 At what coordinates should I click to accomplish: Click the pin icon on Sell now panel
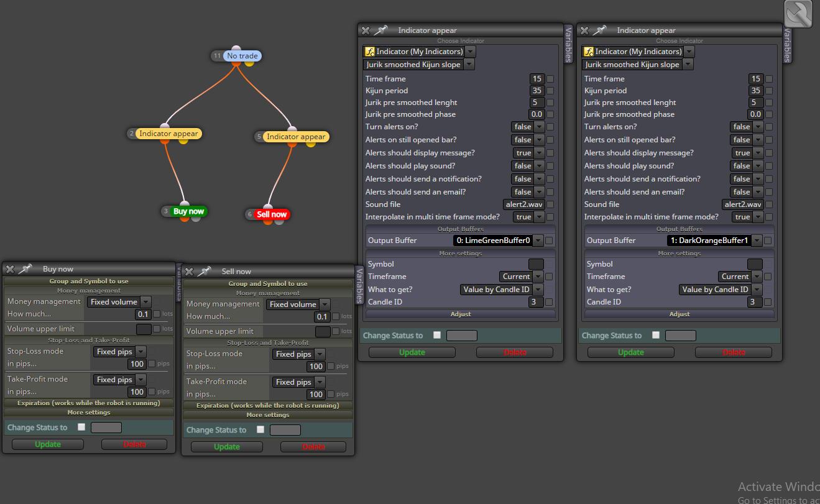(205, 272)
